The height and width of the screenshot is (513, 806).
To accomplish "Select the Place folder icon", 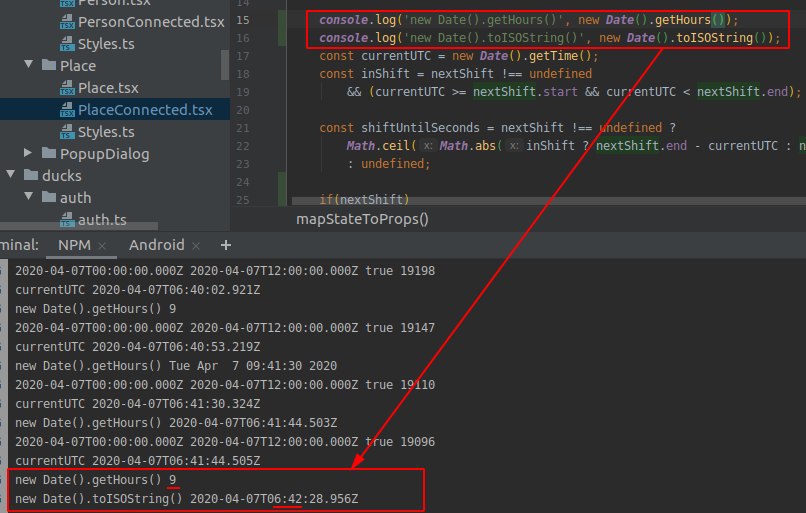I will [49, 65].
